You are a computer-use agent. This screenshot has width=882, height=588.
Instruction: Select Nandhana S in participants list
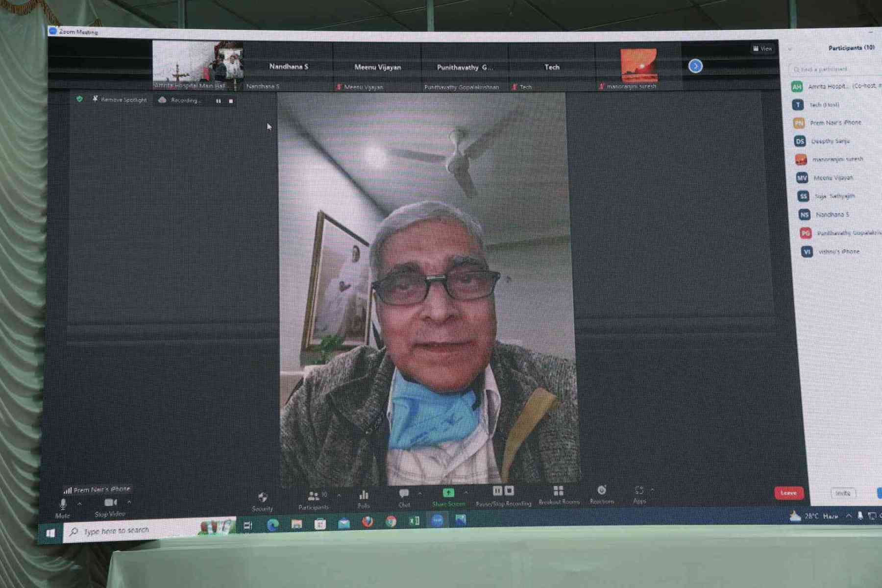[840, 215]
